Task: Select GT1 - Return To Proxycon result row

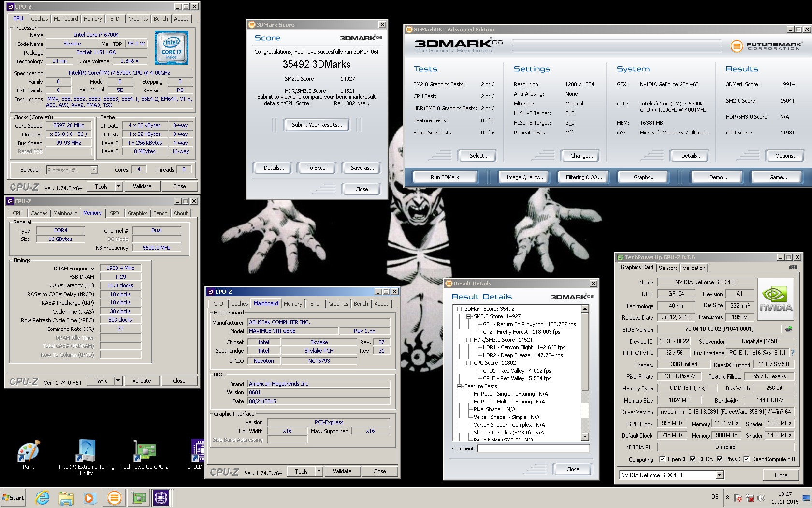Action: (529, 324)
